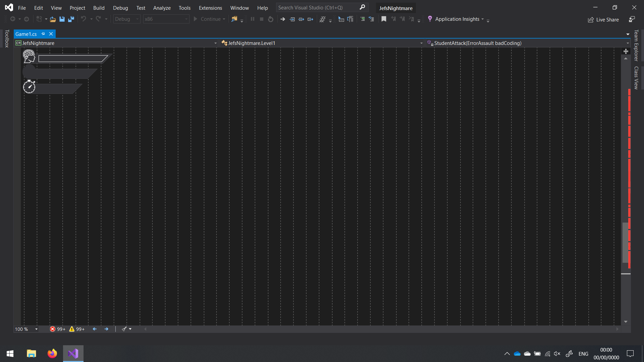The width and height of the screenshot is (644, 362).
Task: Click the Show Next Statement arrow
Action: point(283,19)
